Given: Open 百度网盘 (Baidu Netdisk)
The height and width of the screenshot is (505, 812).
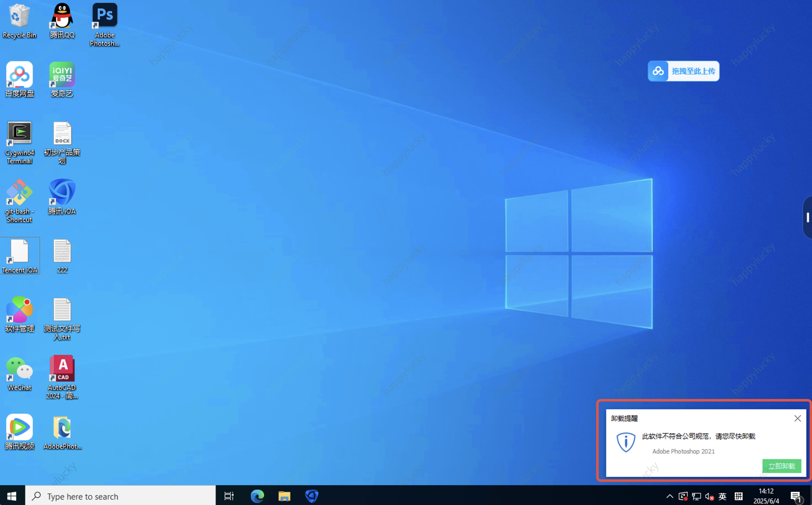Looking at the screenshot, I should [19, 76].
